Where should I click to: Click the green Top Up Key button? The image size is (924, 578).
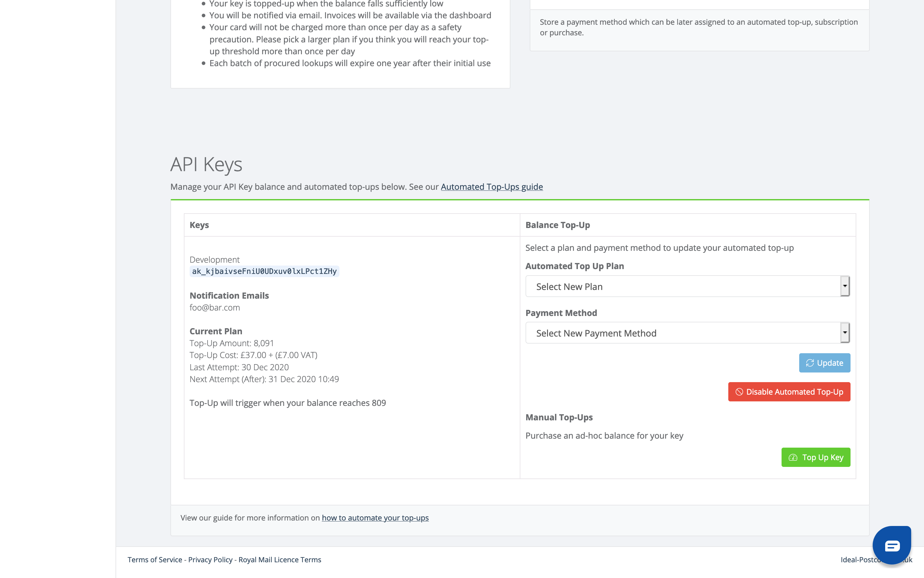click(816, 457)
